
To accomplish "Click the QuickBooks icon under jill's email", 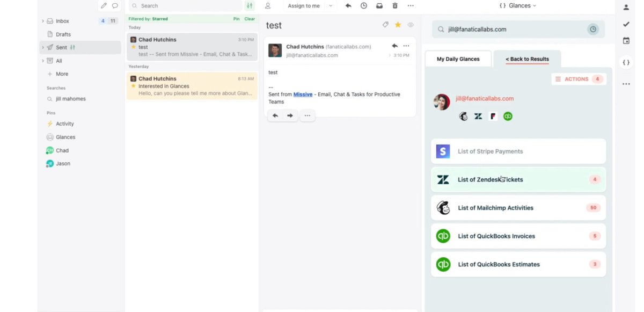I will click(x=508, y=116).
